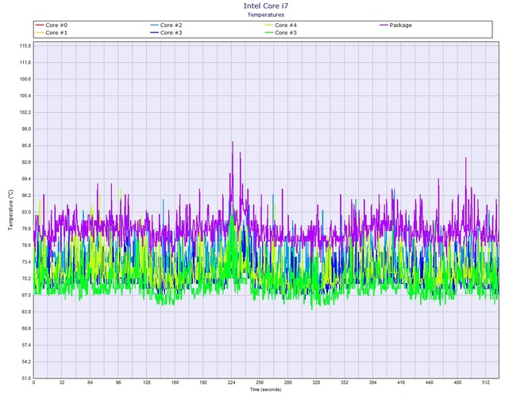Click the yellow-green Core #4 legend line
532x399 pixels.
(269, 25)
